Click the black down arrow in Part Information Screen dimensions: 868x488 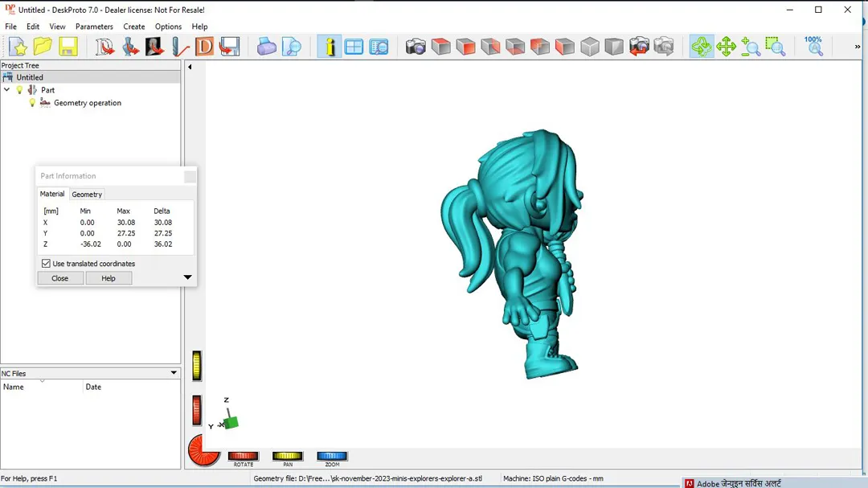[x=187, y=277]
